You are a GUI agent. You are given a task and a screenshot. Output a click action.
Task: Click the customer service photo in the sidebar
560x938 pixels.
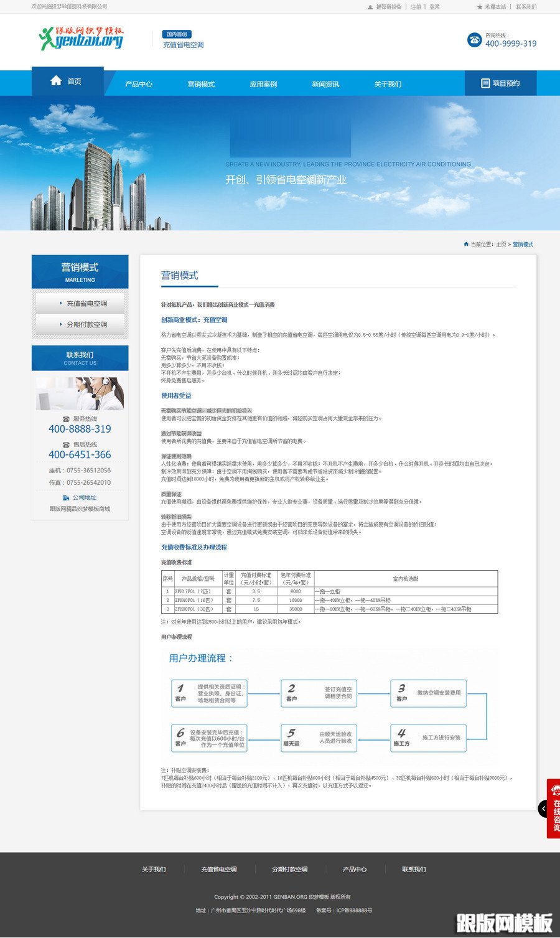(80, 393)
